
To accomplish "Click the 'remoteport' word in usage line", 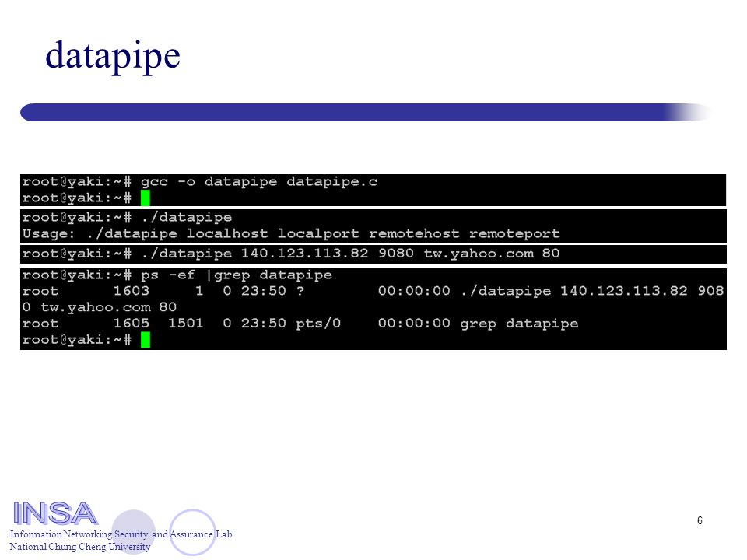I will coord(514,234).
